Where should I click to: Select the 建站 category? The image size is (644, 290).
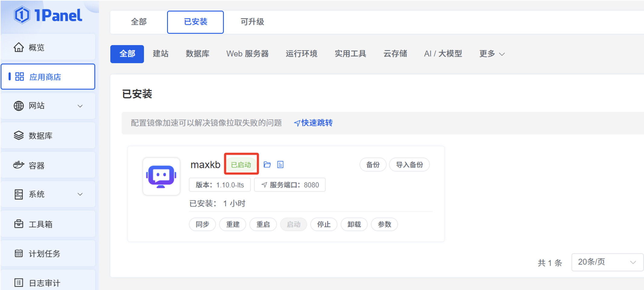(x=161, y=54)
